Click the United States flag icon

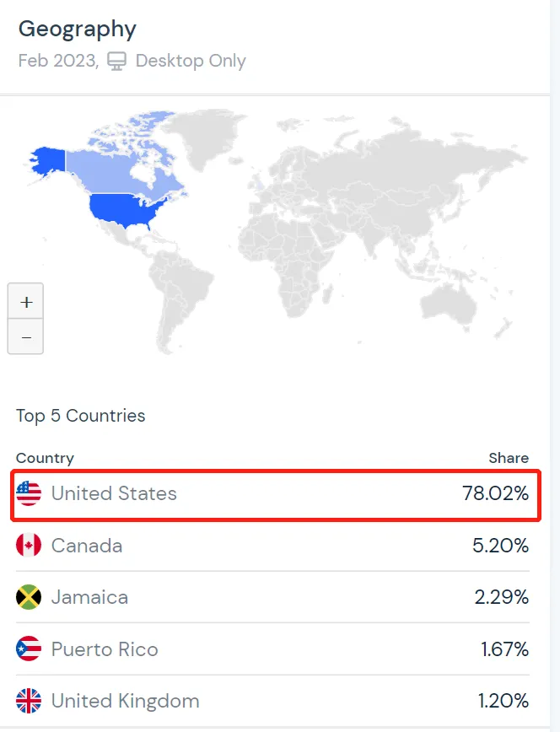tap(29, 493)
